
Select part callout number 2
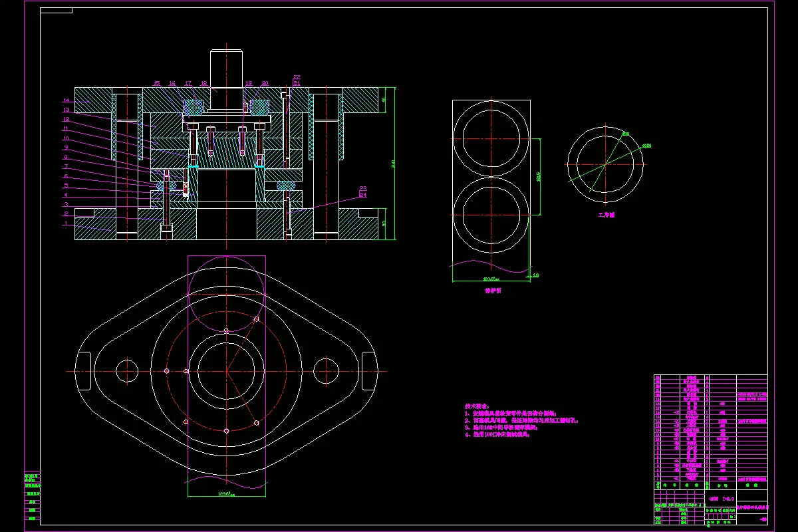tap(66, 214)
